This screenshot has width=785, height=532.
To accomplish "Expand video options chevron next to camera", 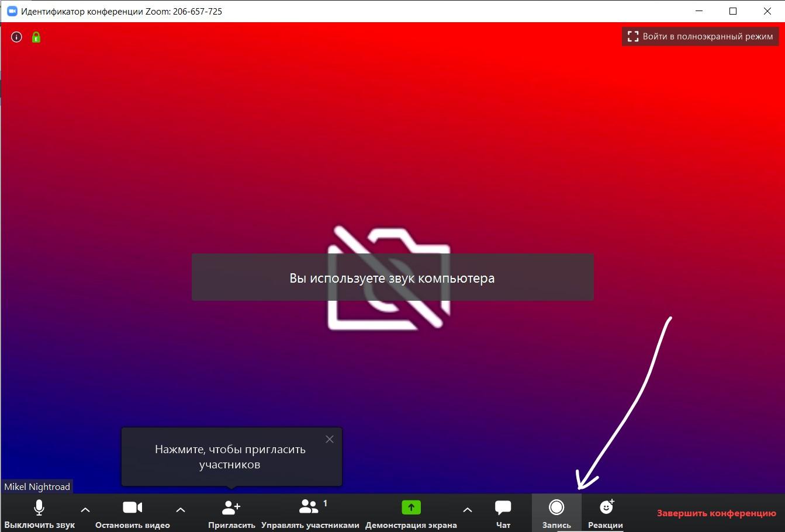I will tap(181, 510).
